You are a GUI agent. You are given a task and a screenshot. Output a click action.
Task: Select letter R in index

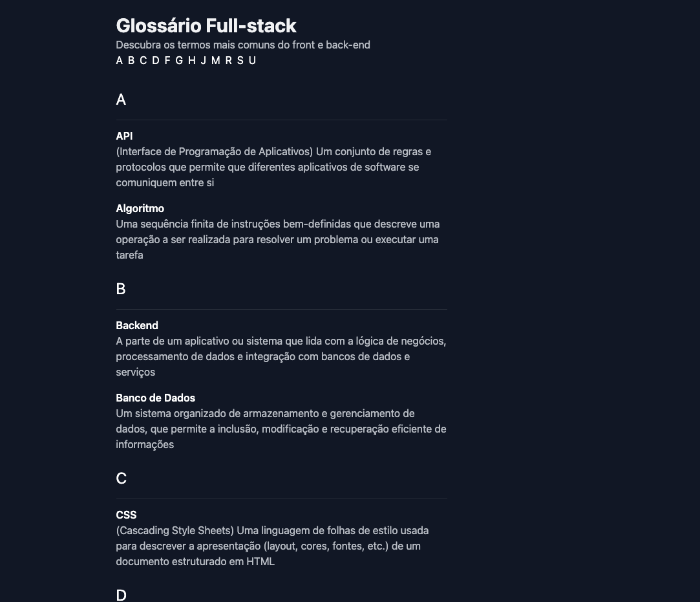(229, 60)
